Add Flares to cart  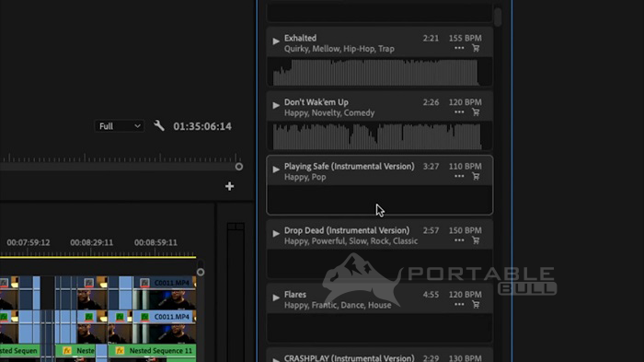[476, 305]
